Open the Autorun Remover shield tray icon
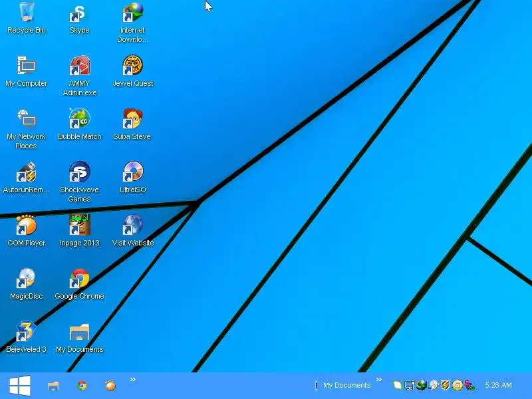The image size is (532, 399). coord(445,385)
